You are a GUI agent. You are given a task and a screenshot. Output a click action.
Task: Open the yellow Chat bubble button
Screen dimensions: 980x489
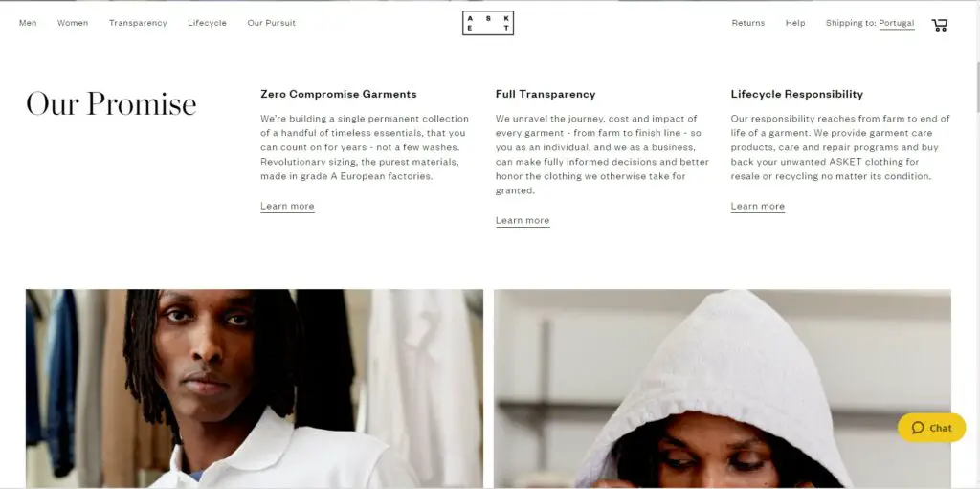(931, 428)
